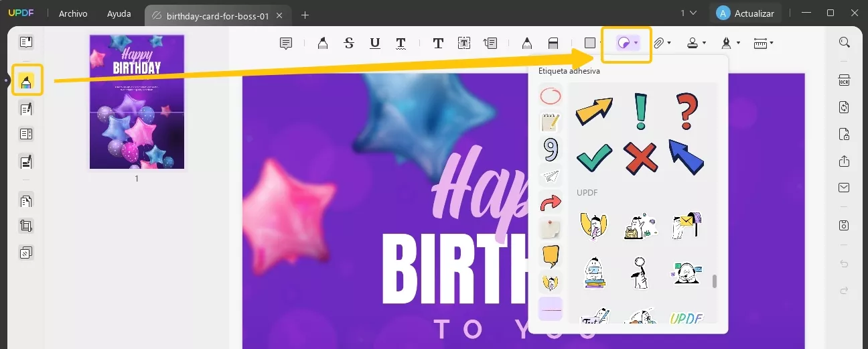Click the Stamp tool icon

tap(693, 44)
